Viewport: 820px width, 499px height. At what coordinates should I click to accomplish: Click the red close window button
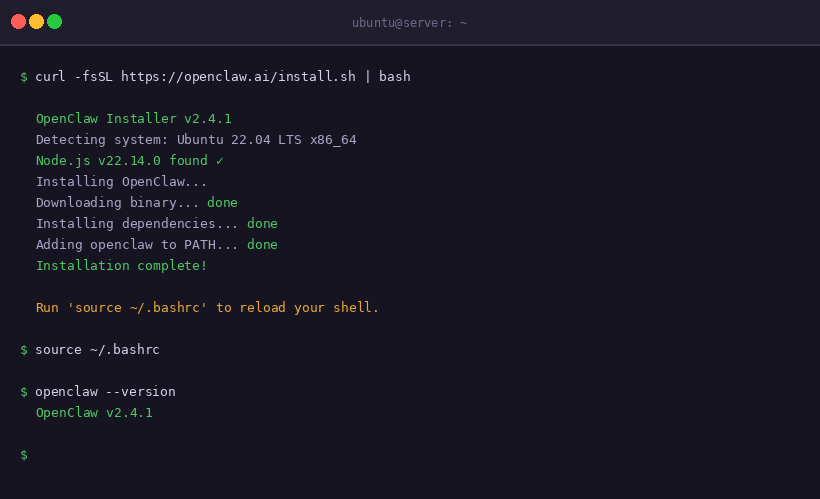(x=18, y=22)
